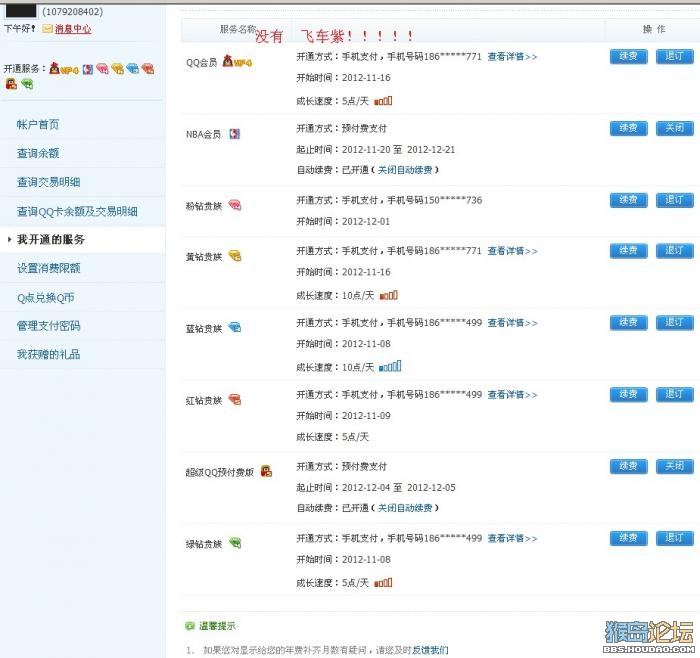Click the envelope icon beside 消息中心
Viewport: 700px width, 658px height.
pos(47,29)
